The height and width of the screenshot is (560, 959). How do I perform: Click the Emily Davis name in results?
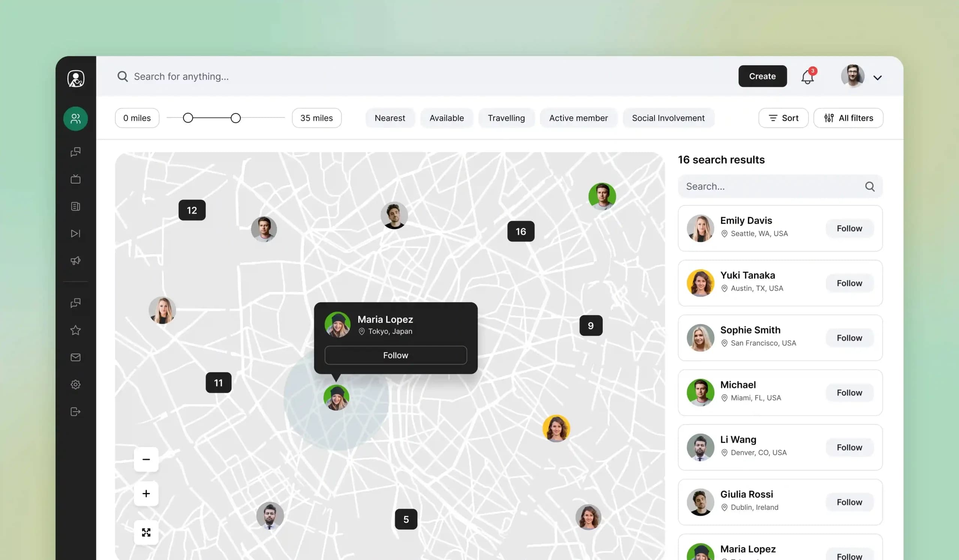pos(746,221)
